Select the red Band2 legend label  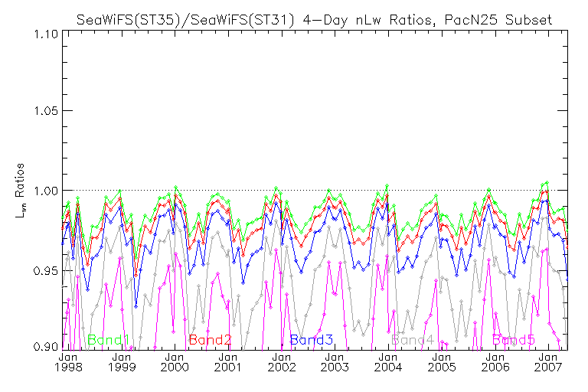(211, 340)
